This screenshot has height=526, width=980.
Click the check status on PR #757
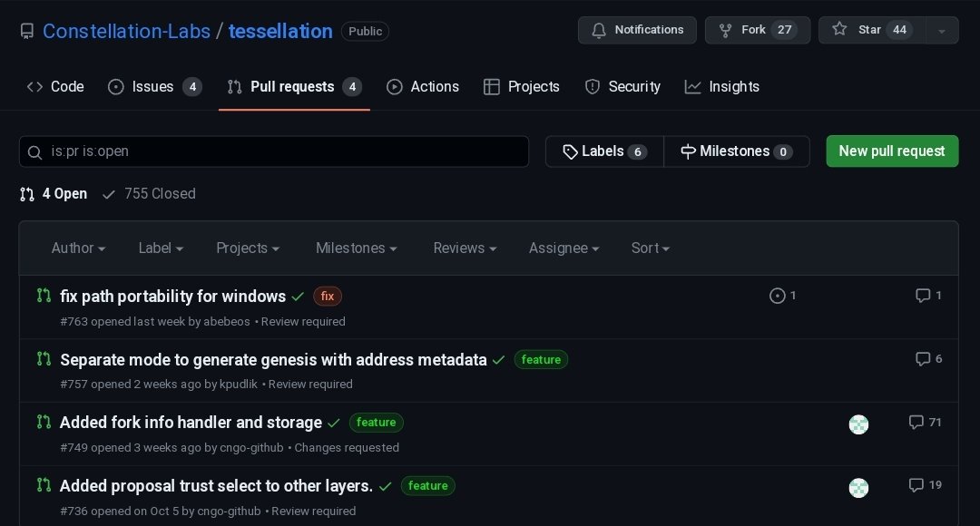[x=499, y=360]
